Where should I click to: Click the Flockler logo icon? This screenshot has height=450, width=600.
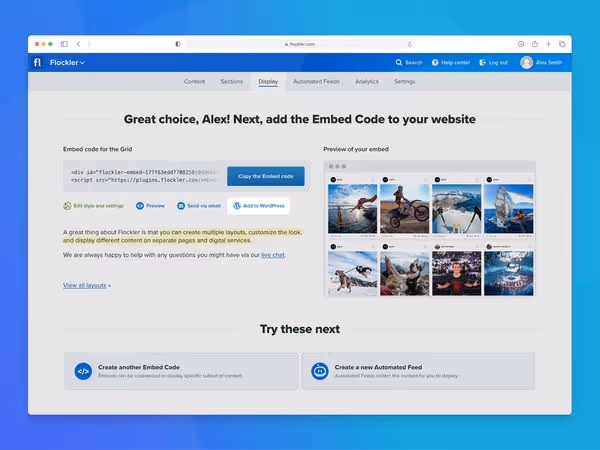pos(37,62)
